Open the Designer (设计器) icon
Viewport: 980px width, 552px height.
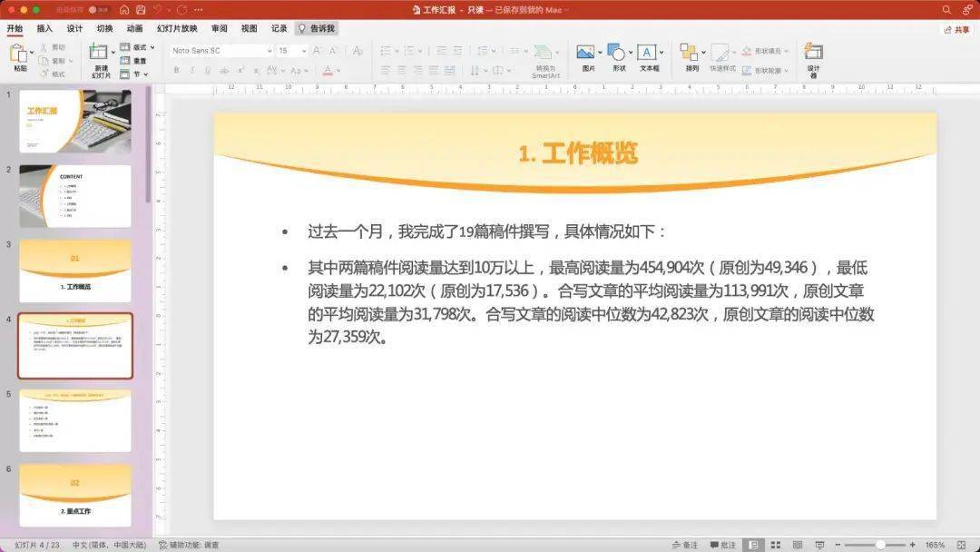click(813, 51)
